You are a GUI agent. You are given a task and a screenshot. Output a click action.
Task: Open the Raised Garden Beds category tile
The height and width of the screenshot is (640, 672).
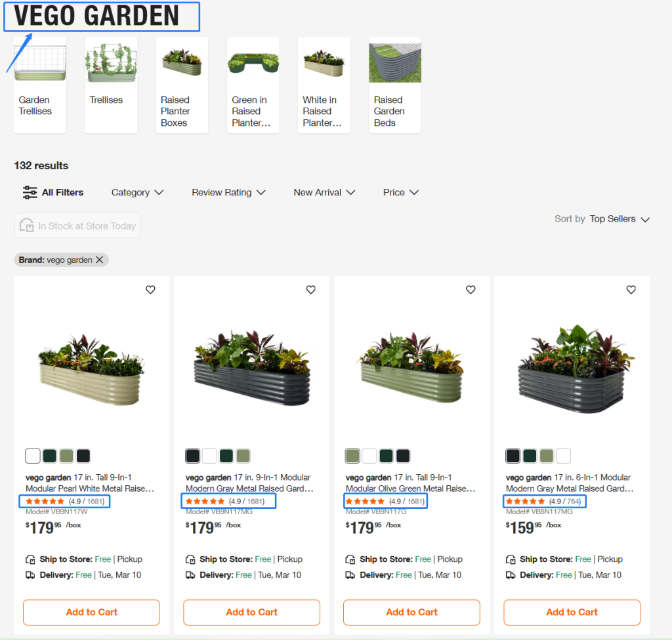click(x=395, y=85)
